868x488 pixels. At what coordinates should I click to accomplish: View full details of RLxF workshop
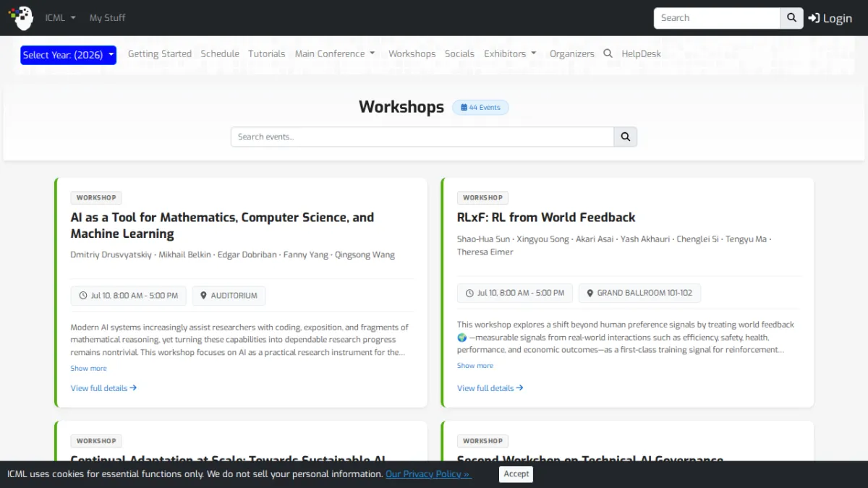(x=490, y=388)
